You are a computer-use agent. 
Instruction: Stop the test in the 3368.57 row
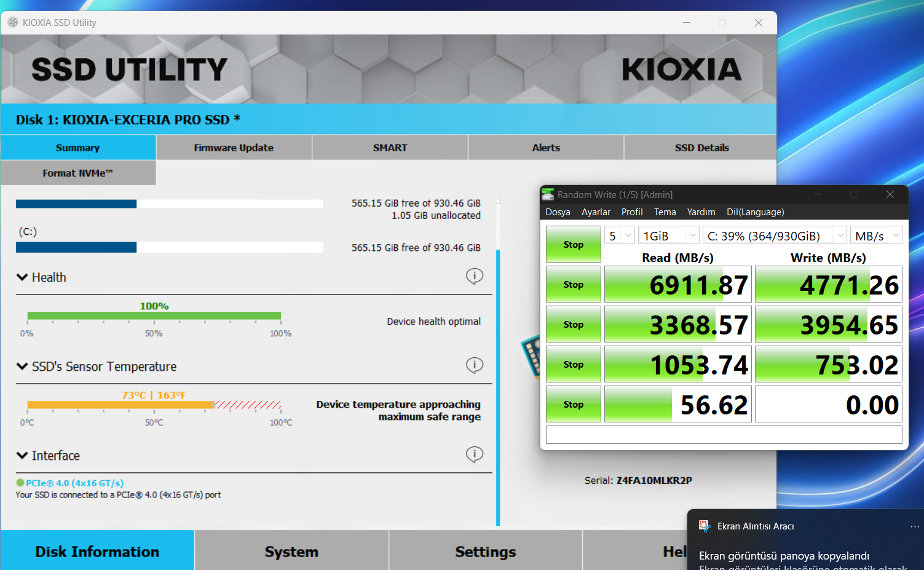tap(574, 324)
